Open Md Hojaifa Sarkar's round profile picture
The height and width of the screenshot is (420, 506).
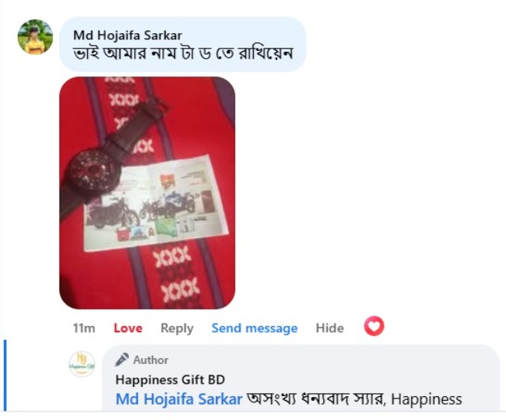35,37
